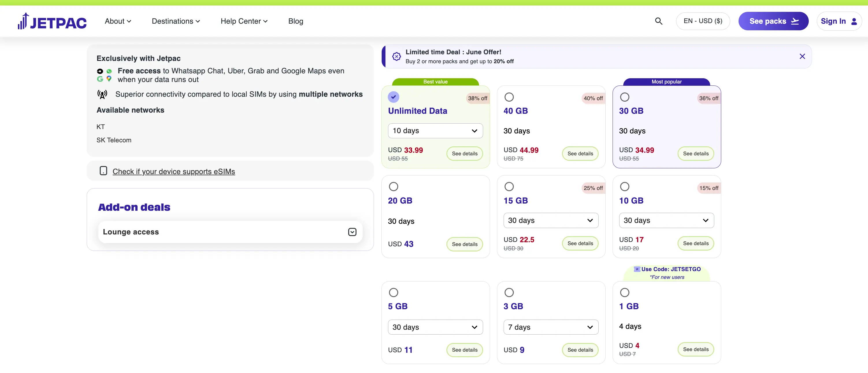Select the Unlimited Data plan radio

[x=393, y=97]
